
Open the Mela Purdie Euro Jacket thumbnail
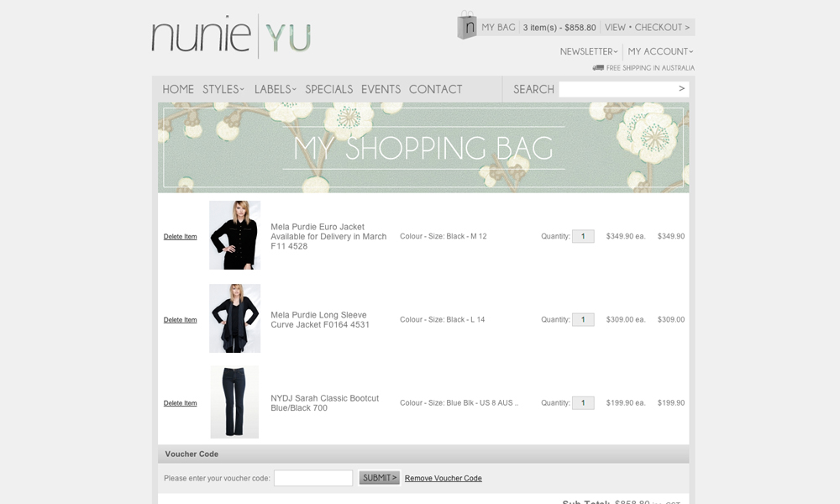coord(234,235)
